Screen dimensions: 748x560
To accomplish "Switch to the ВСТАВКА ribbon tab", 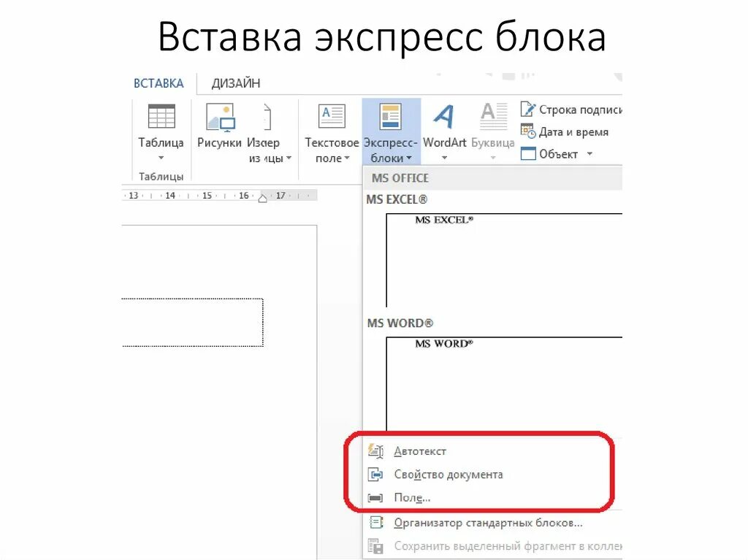I will coord(159,83).
